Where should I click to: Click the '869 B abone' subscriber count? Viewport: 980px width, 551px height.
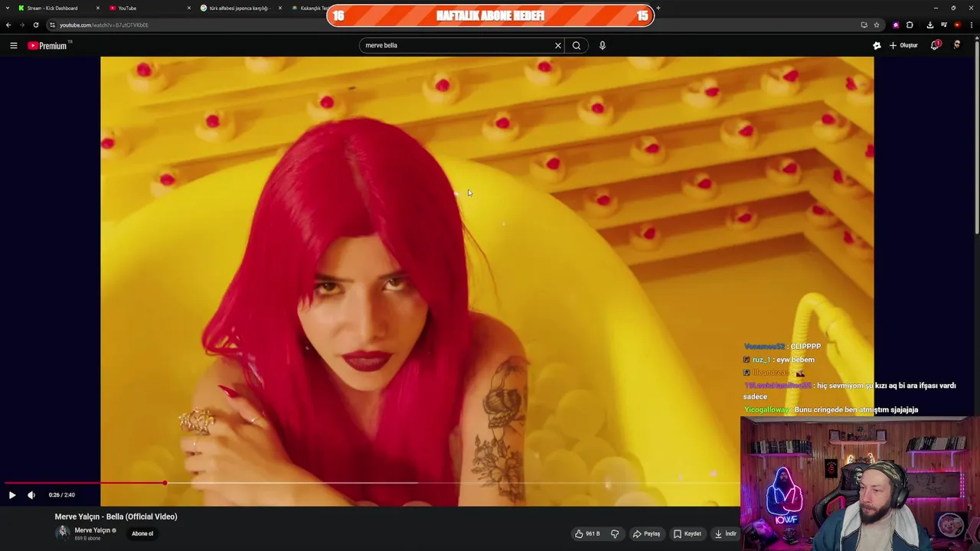coord(87,539)
